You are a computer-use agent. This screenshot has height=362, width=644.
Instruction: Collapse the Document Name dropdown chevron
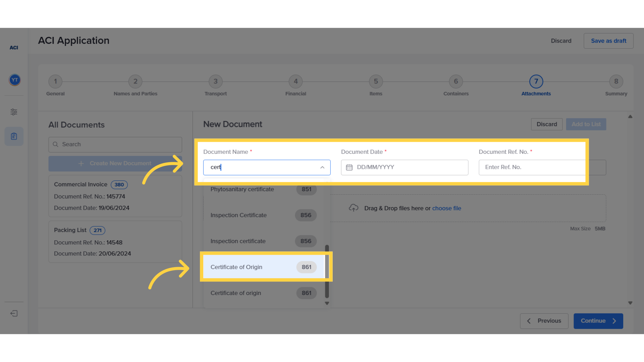[x=322, y=167]
